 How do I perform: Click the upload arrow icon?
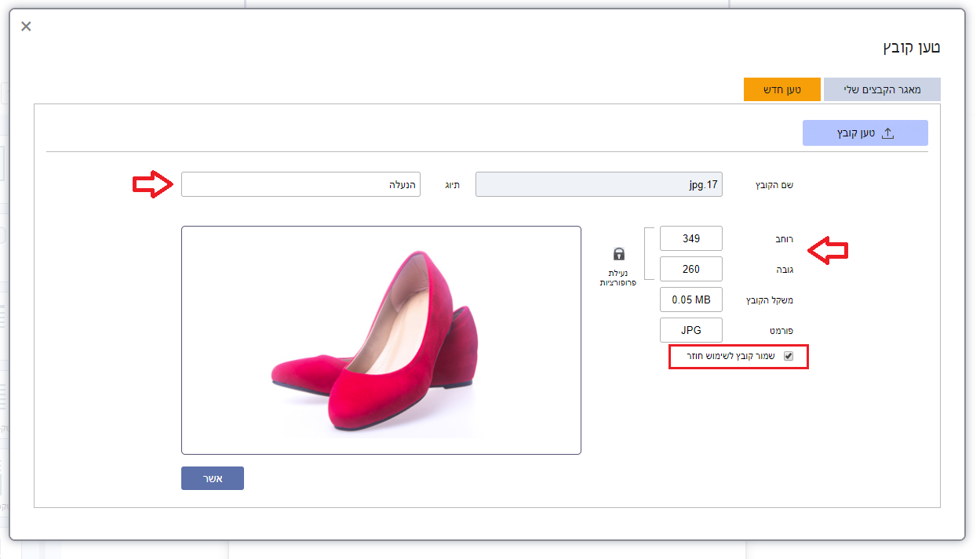[888, 133]
